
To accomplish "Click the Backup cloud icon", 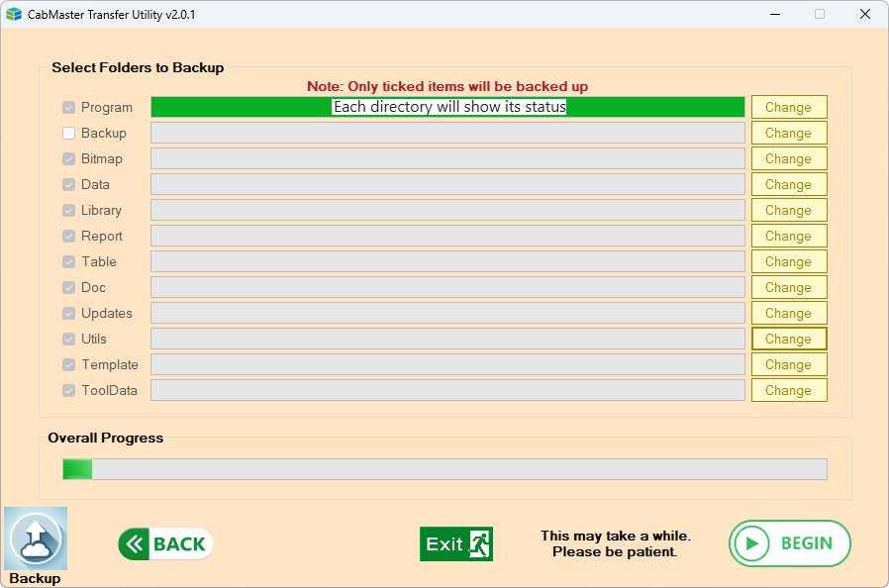I will tap(35, 538).
